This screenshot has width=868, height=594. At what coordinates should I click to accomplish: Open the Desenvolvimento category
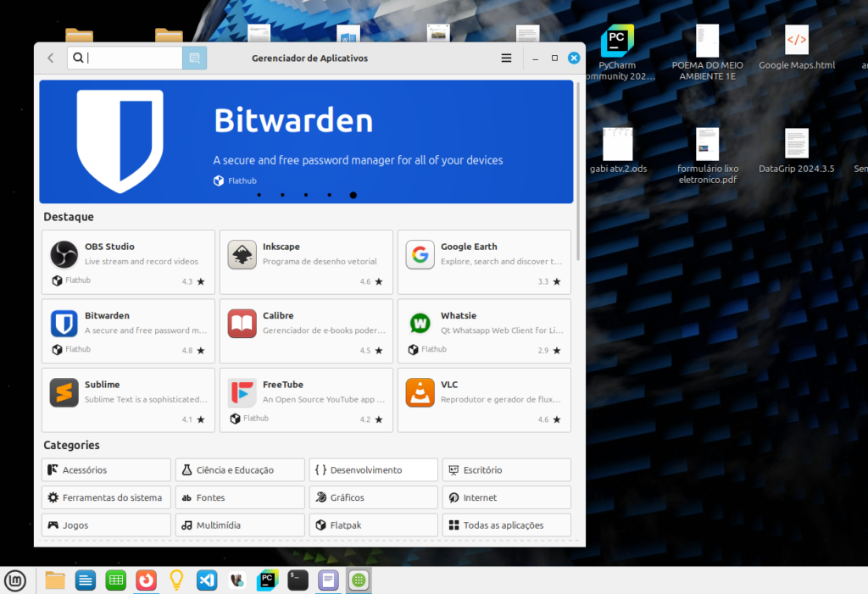pyautogui.click(x=373, y=470)
